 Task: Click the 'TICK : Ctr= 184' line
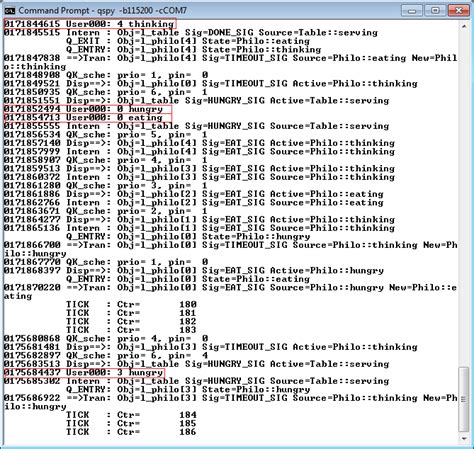pyautogui.click(x=131, y=415)
